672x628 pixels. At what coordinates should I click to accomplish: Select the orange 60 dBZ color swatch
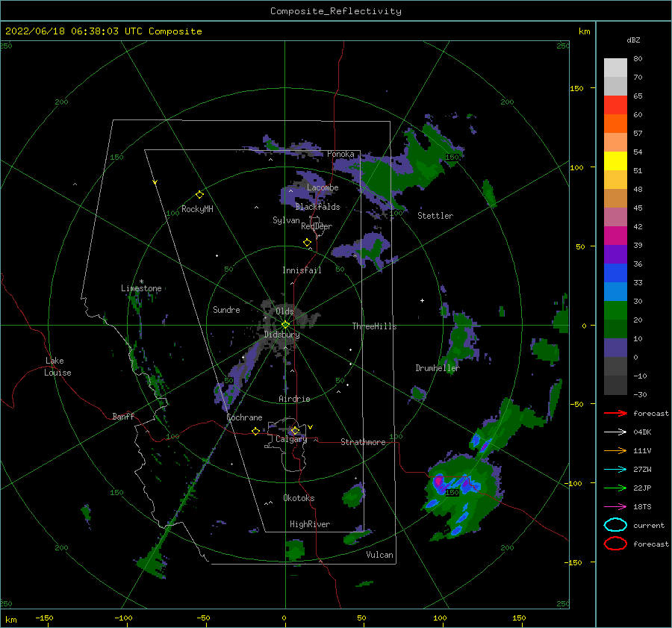(615, 123)
